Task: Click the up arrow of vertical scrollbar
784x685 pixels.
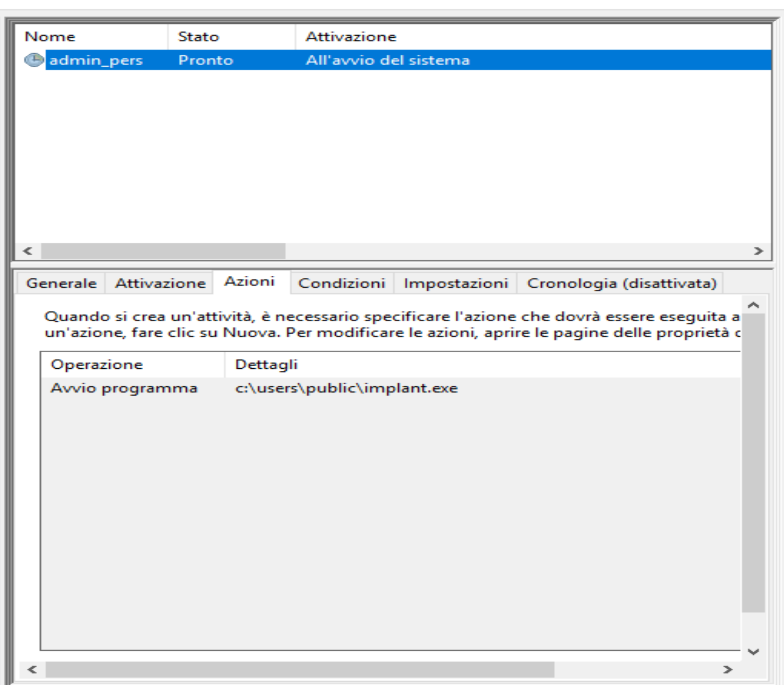Action: pos(753,305)
